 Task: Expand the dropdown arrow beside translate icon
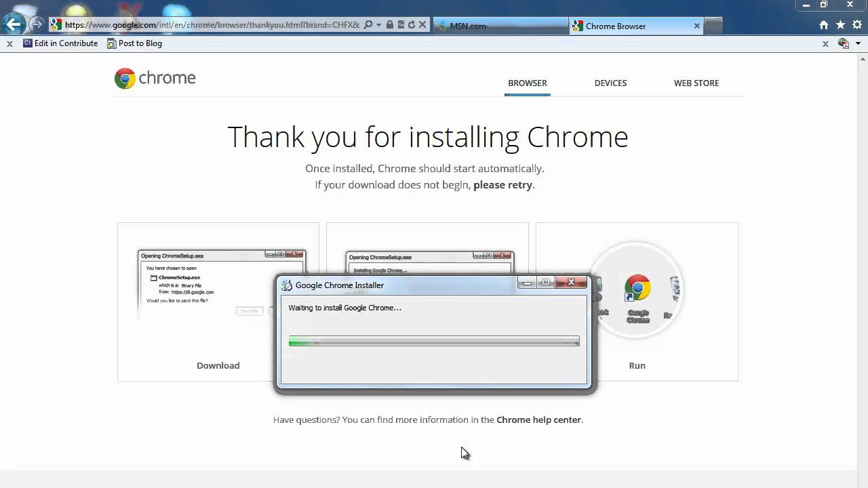pos(858,43)
